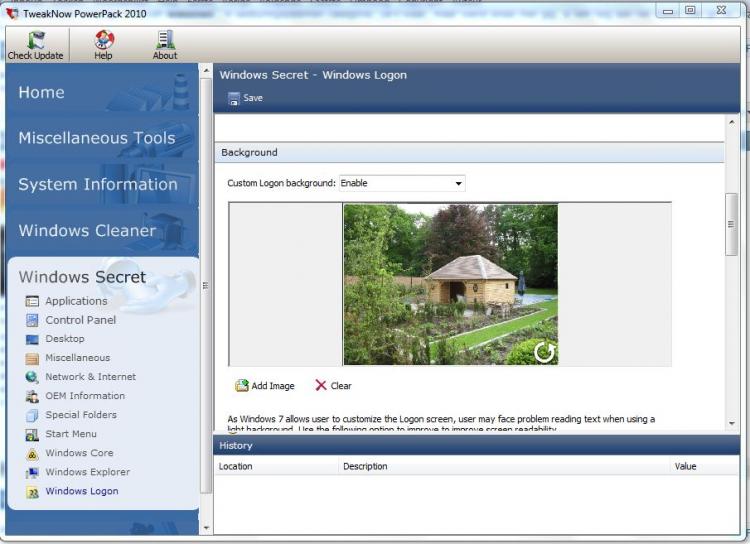The height and width of the screenshot is (544, 750).
Task: Select Windows Logon entry
Action: (x=82, y=491)
